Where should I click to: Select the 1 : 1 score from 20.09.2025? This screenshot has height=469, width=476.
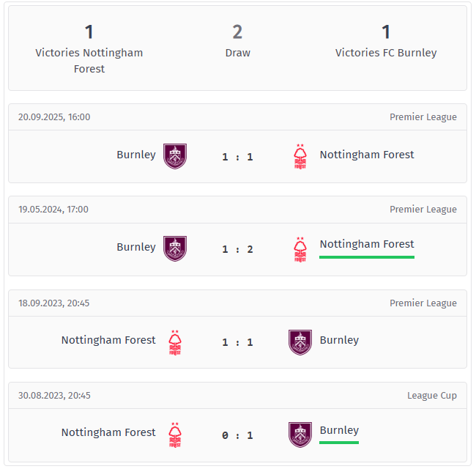(x=237, y=157)
